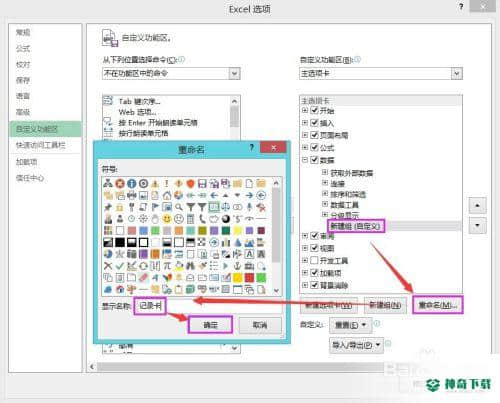Confirm rename with the 确定 button

pos(210,325)
